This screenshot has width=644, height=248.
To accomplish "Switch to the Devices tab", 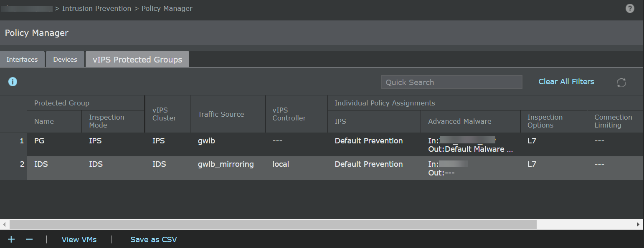I will (x=65, y=59).
